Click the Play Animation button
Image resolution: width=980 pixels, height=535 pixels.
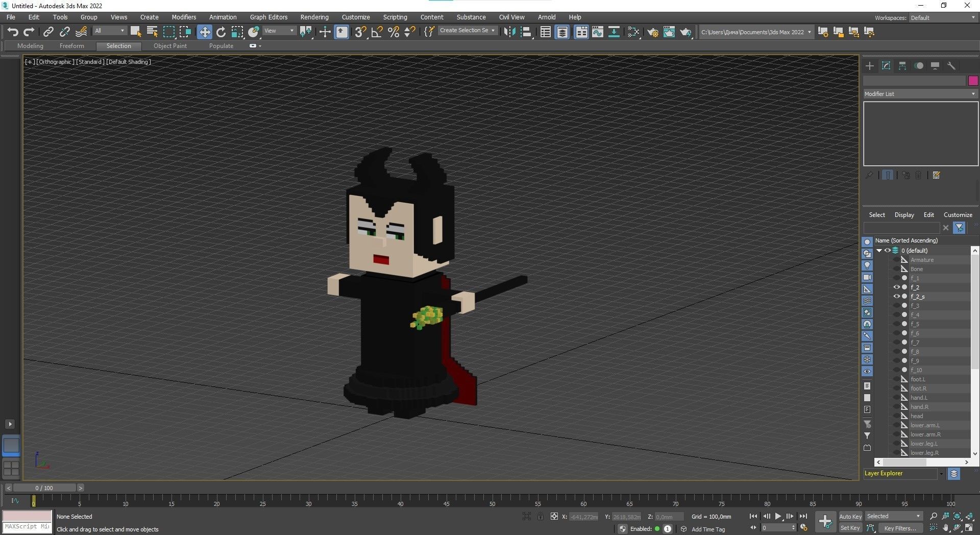click(778, 517)
